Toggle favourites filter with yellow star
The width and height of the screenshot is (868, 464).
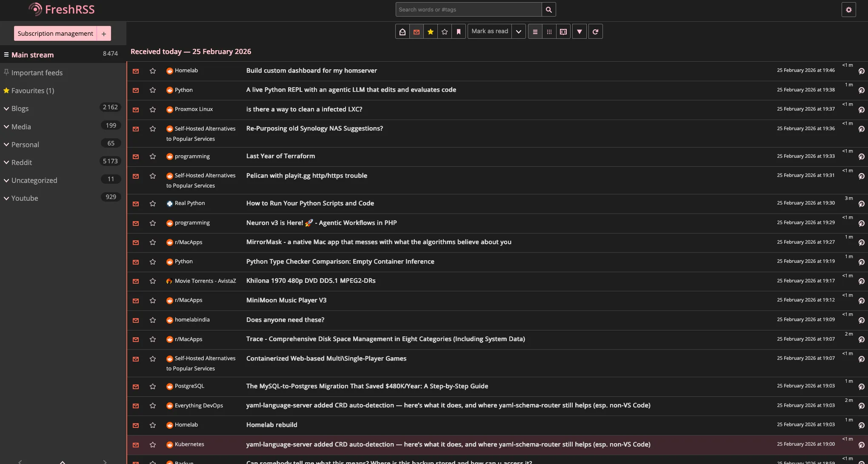pos(431,31)
